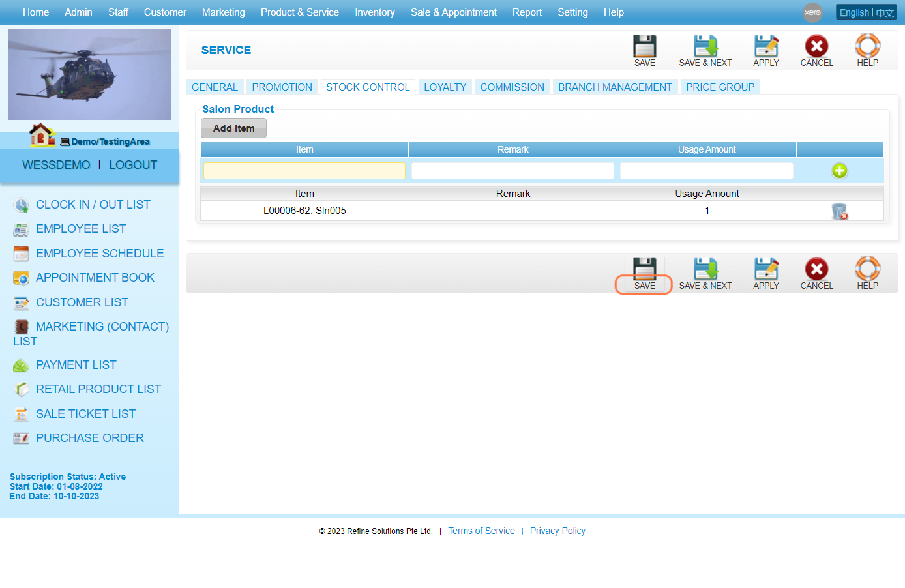Click the Employee Schedule calendar icon
The height and width of the screenshot is (588, 905).
click(x=22, y=254)
